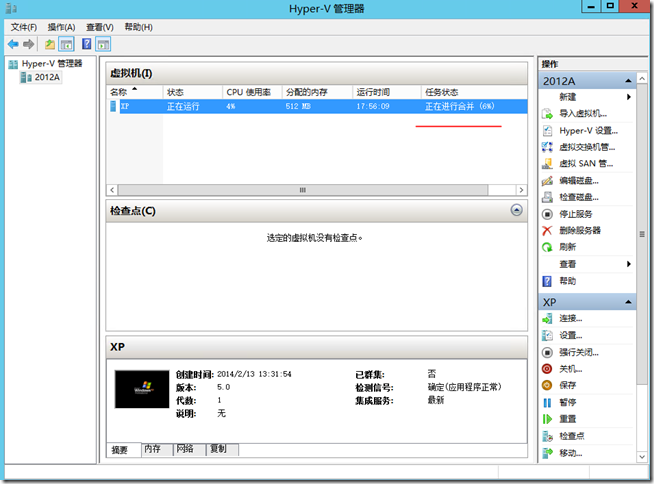The image size is (654, 484).
Task: Click the green 刷新 icon
Action: [x=547, y=247]
